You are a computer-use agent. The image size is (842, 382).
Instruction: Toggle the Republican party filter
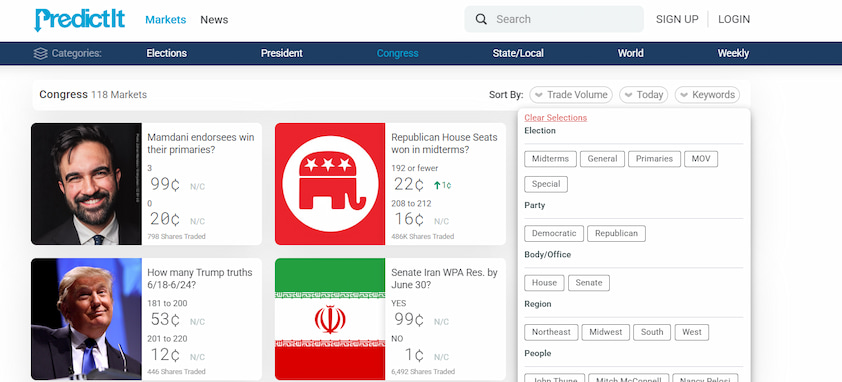point(616,234)
